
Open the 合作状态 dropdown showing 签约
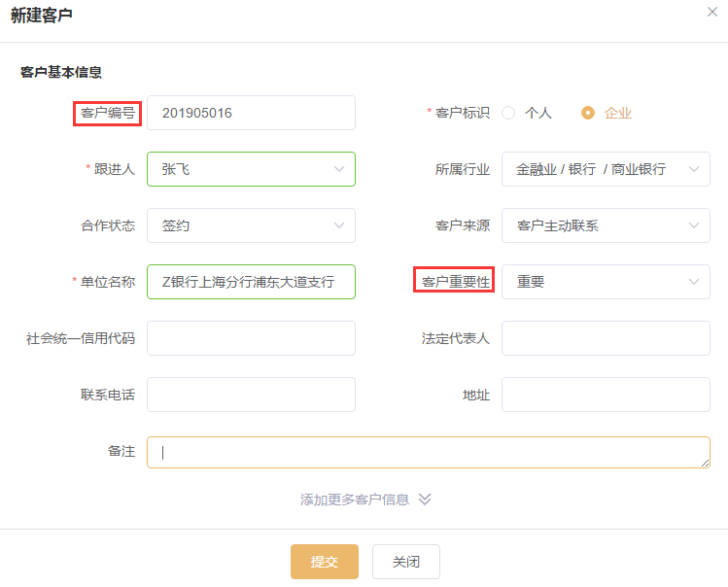(x=251, y=225)
